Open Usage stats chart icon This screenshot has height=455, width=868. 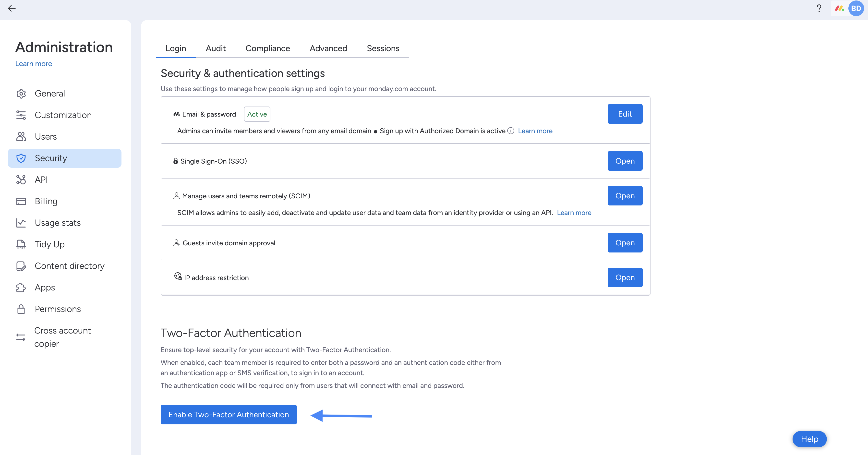point(21,223)
